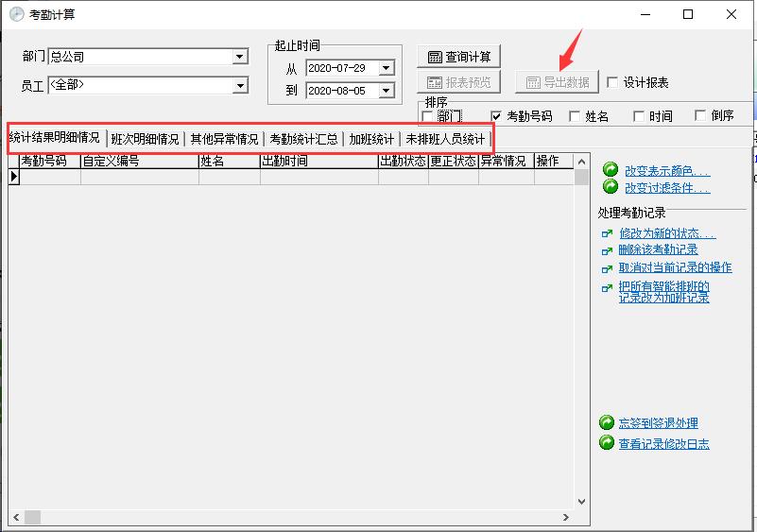Open the 从 start date picker dropdown
The width and height of the screenshot is (757, 532).
tap(386, 68)
